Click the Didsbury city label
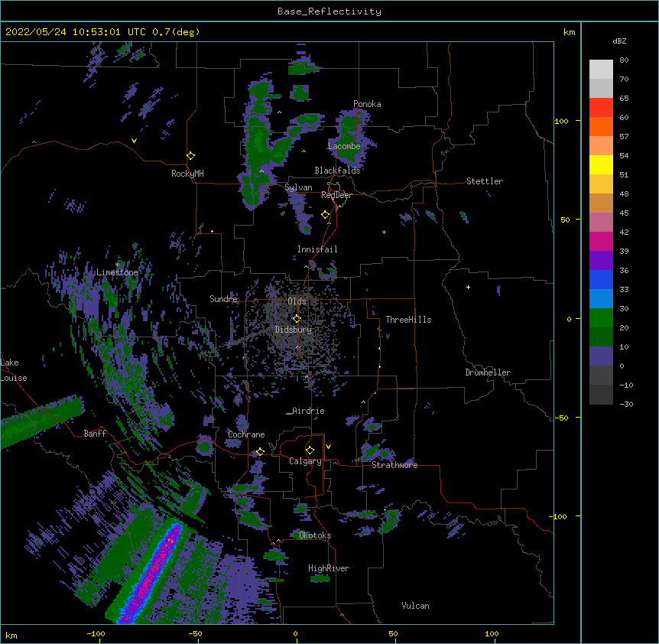This screenshot has width=659, height=644. point(294,330)
